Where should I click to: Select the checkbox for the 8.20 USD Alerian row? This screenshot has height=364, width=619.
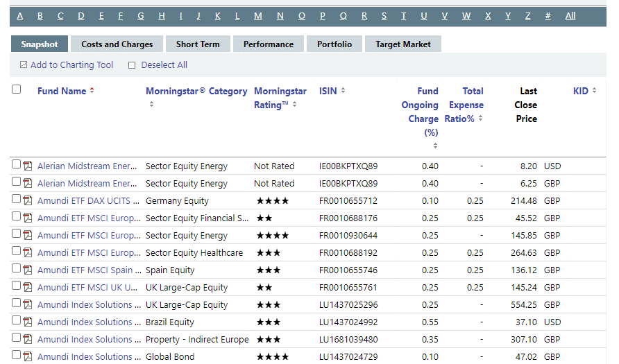[x=16, y=164]
